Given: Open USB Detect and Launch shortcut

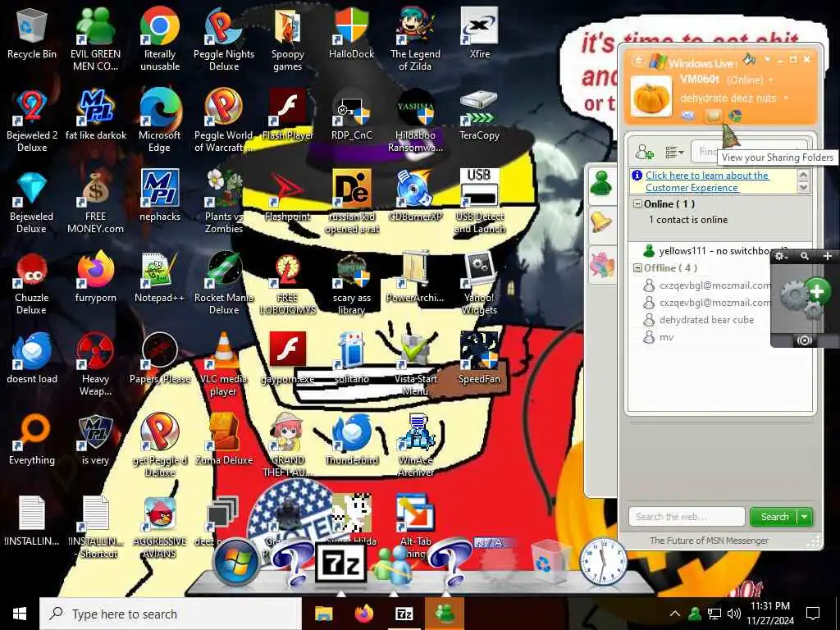Looking at the screenshot, I should pos(479,202).
